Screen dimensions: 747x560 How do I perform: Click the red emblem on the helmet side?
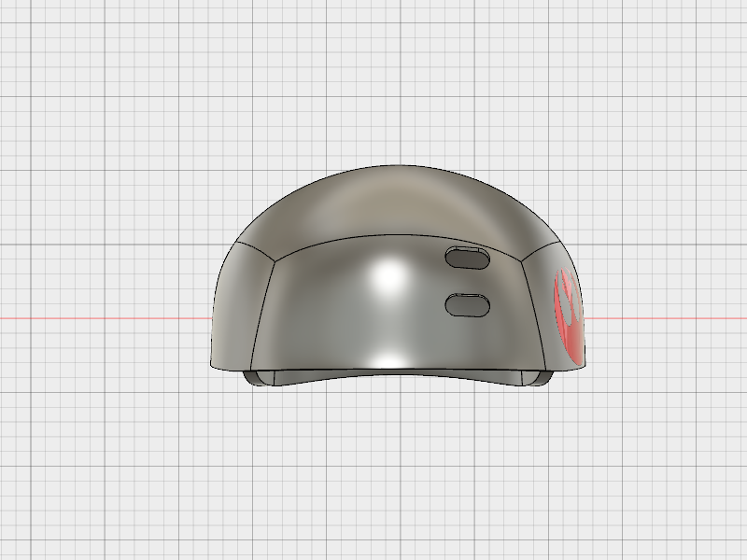(x=570, y=316)
